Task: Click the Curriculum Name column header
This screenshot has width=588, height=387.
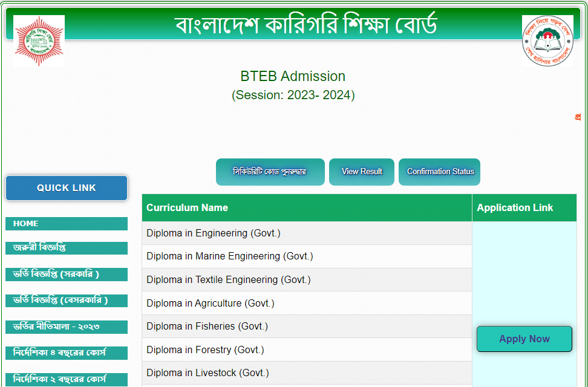Action: 188,207
